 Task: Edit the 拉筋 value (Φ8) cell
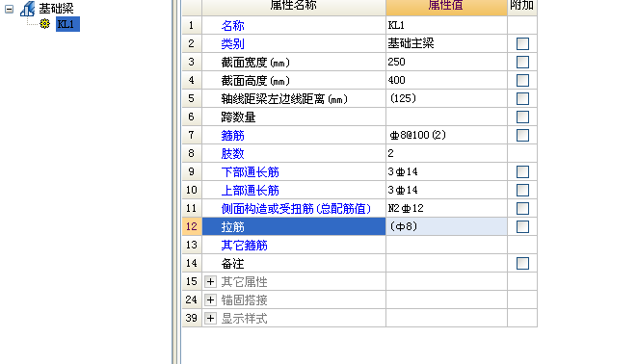pyautogui.click(x=446, y=226)
